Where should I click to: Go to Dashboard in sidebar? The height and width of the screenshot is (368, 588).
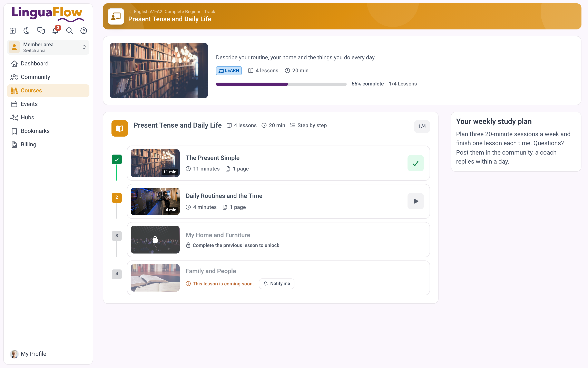[x=48, y=64]
